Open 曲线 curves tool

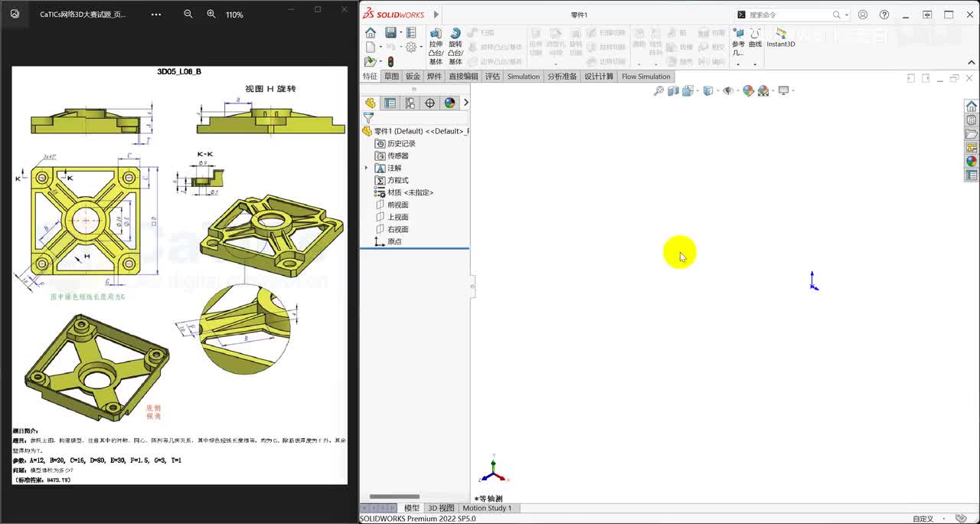coord(755,38)
